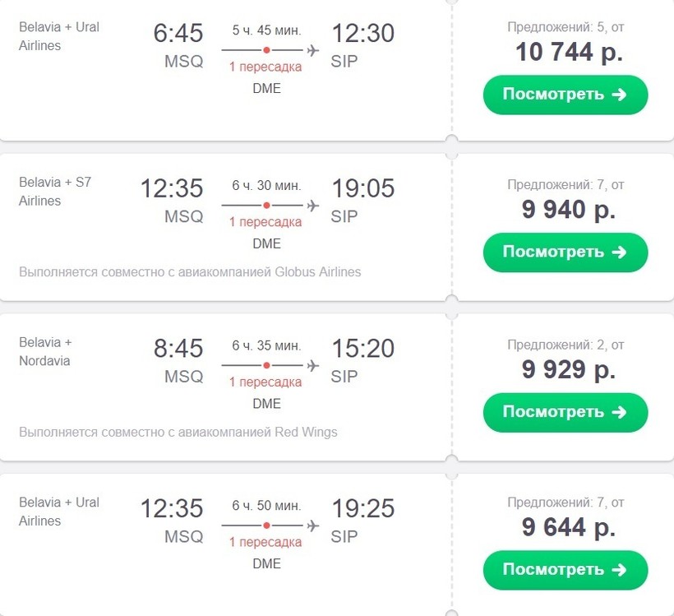Click the airplane icon on the 19:25 arrival route
Image resolution: width=674 pixels, height=616 pixels.
[x=312, y=526]
